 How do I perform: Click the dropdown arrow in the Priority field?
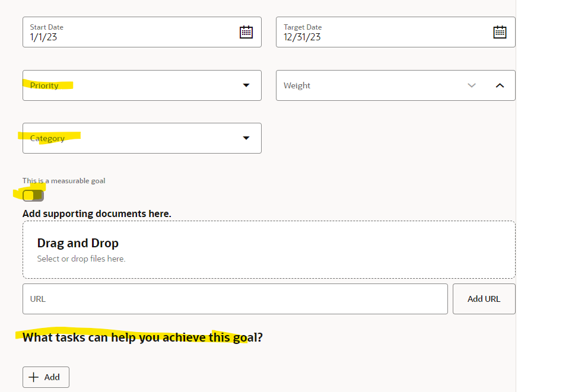point(246,85)
